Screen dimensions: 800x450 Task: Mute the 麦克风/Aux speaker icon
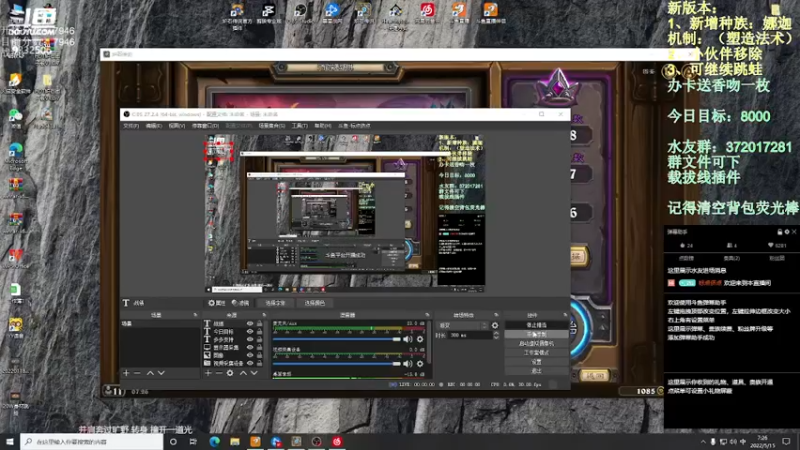click(x=408, y=339)
